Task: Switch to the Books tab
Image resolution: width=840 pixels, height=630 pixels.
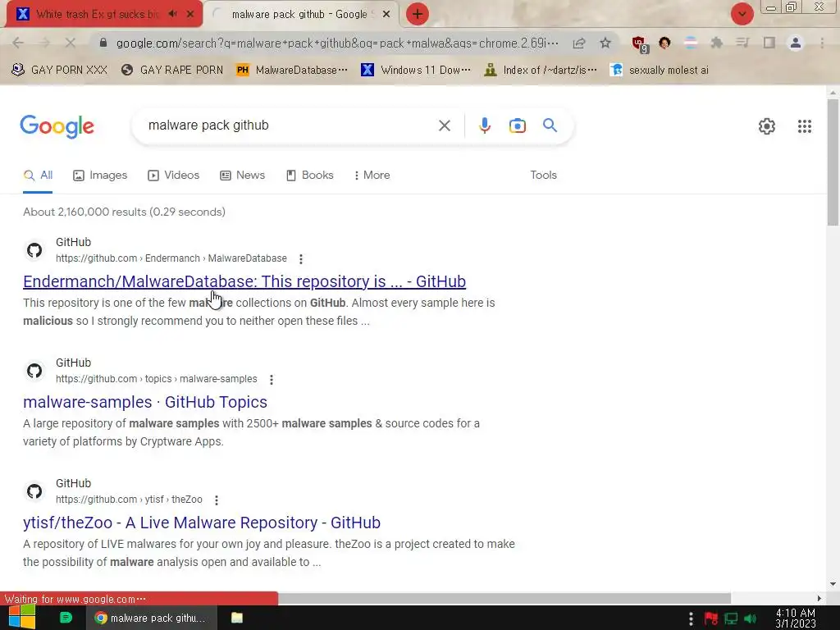Action: click(x=310, y=176)
